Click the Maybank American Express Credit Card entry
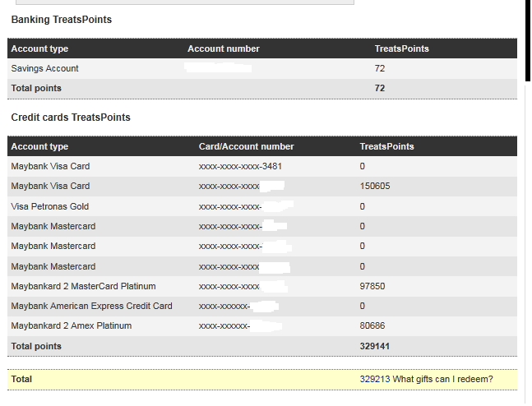 coord(91,306)
